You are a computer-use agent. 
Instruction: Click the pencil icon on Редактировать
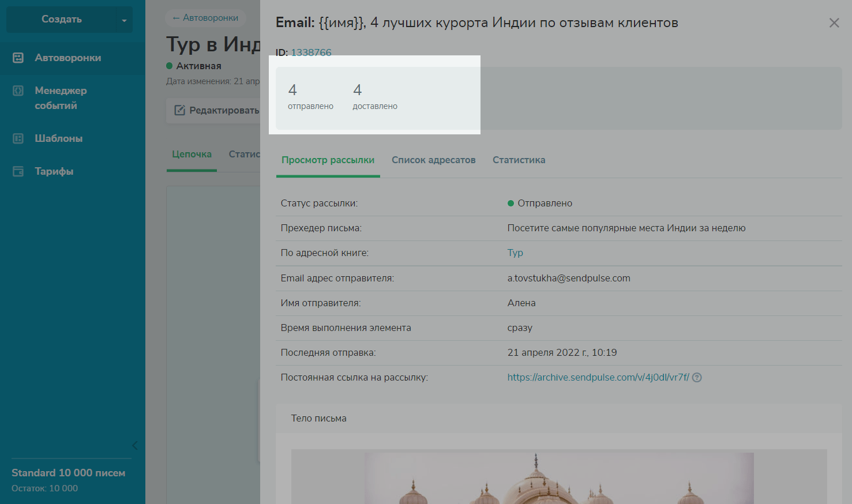[x=180, y=110]
